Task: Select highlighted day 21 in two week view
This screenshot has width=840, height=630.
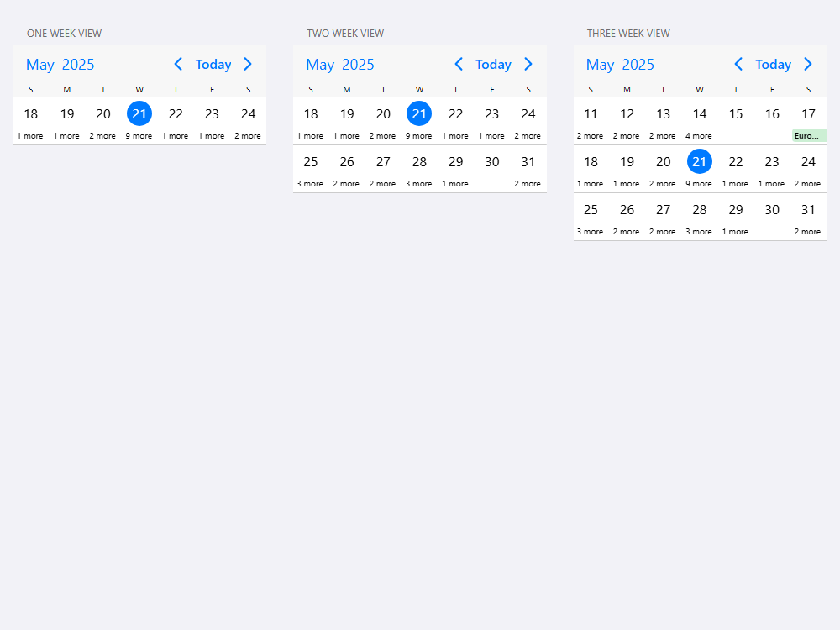Action: click(x=419, y=113)
